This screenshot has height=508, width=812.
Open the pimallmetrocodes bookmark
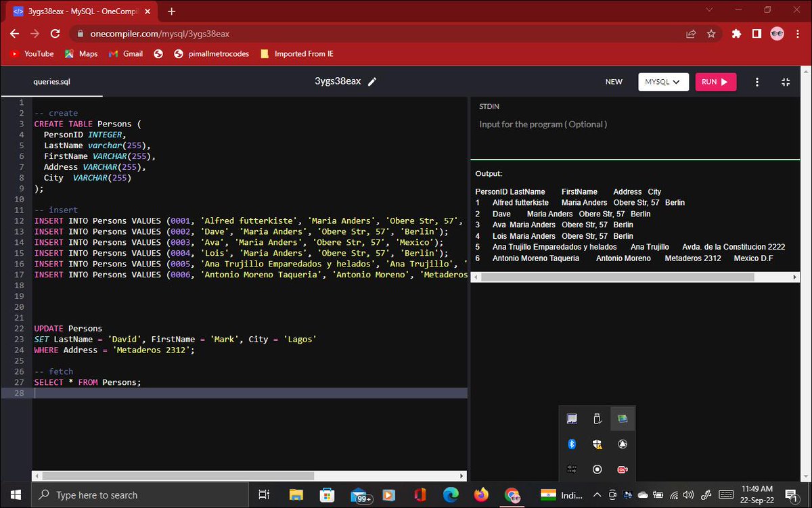(212, 53)
